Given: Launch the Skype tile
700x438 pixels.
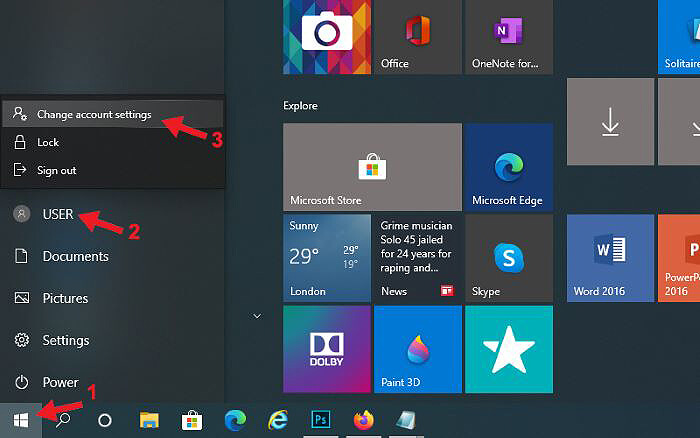Looking at the screenshot, I should (x=509, y=258).
